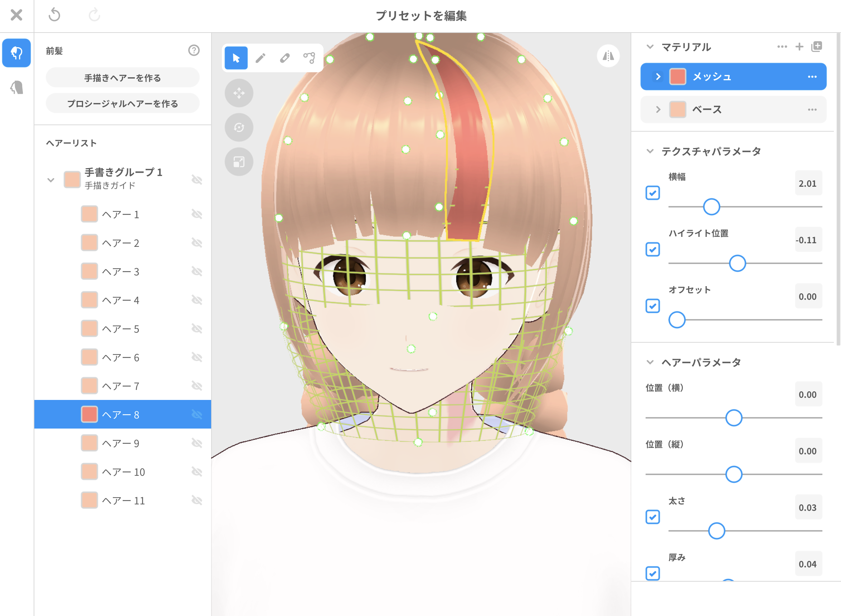841x616 pixels.
Task: Click the 太さ slider handle
Action: 716,531
